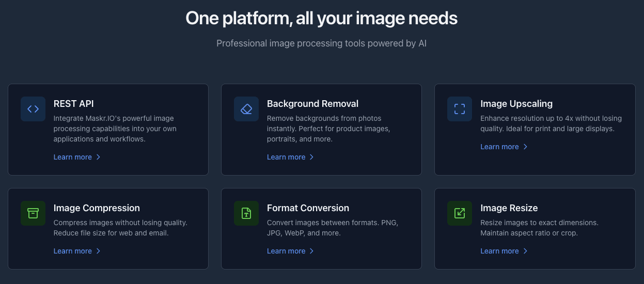The width and height of the screenshot is (644, 284).
Task: Click the Image Resize arrow icon
Action: pyautogui.click(x=460, y=213)
